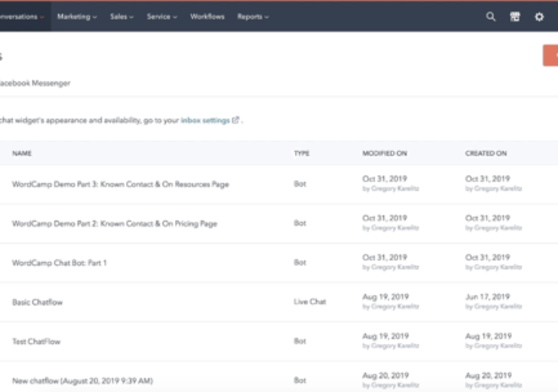Open settings gear icon
This screenshot has width=558, height=392.
pyautogui.click(x=539, y=17)
